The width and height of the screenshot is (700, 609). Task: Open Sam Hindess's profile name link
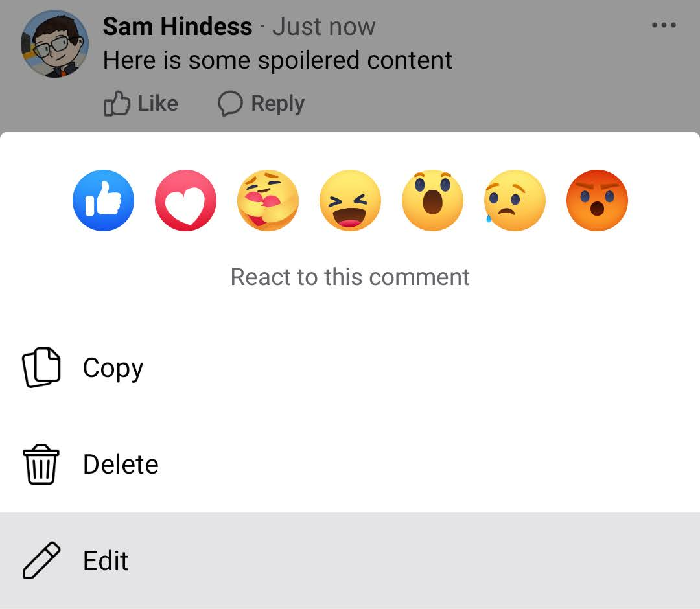click(177, 27)
